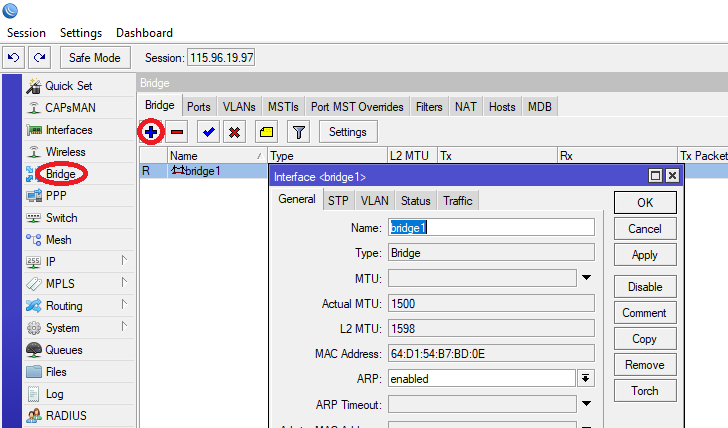Click Apply in bridge1 dialog
Viewport: 728px width, 428px height.
click(x=645, y=255)
